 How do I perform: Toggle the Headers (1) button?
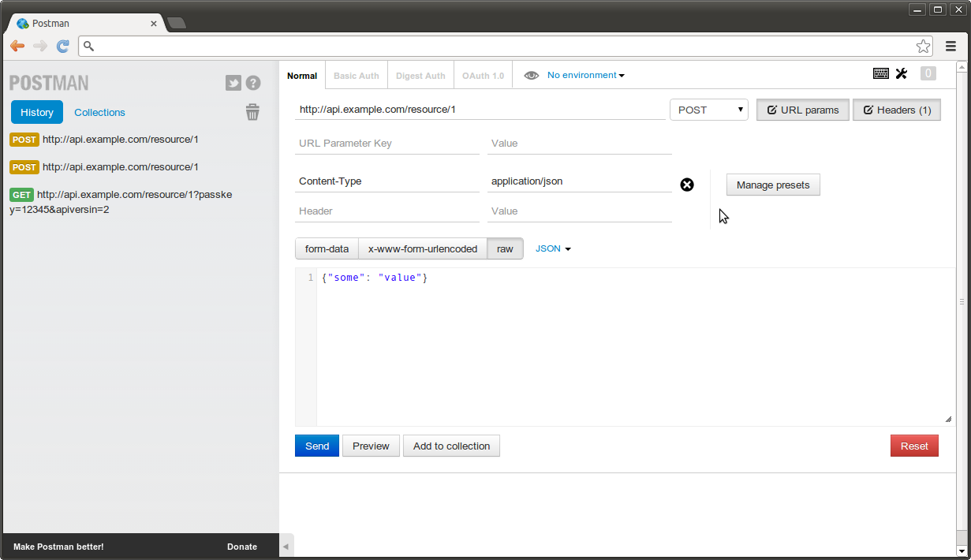pyautogui.click(x=897, y=110)
